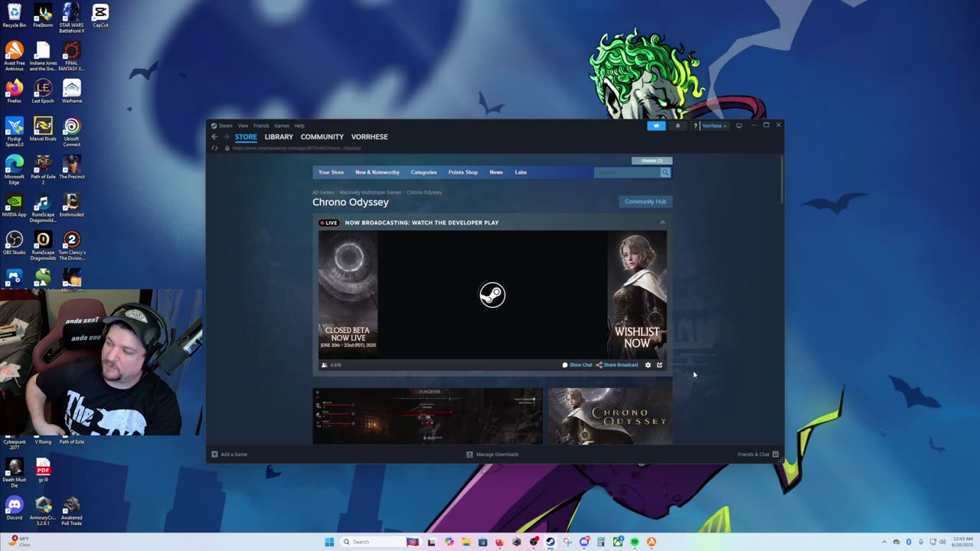Click the store search field
The image size is (980, 551).
coord(627,172)
